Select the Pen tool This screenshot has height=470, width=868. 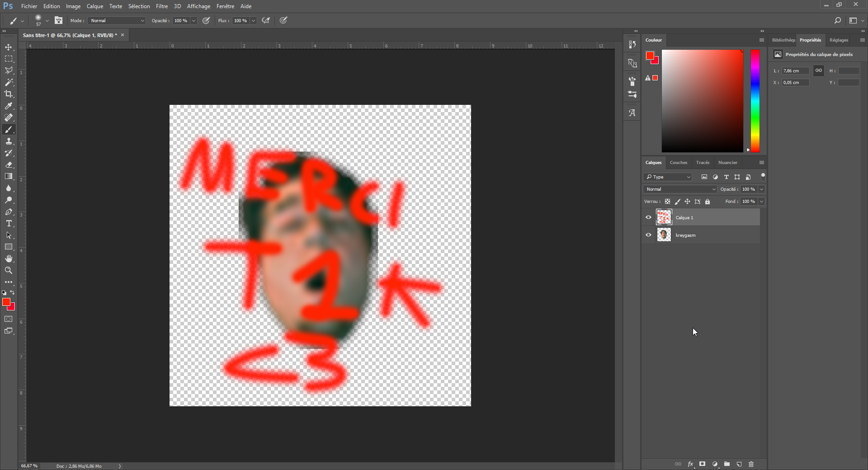point(9,212)
